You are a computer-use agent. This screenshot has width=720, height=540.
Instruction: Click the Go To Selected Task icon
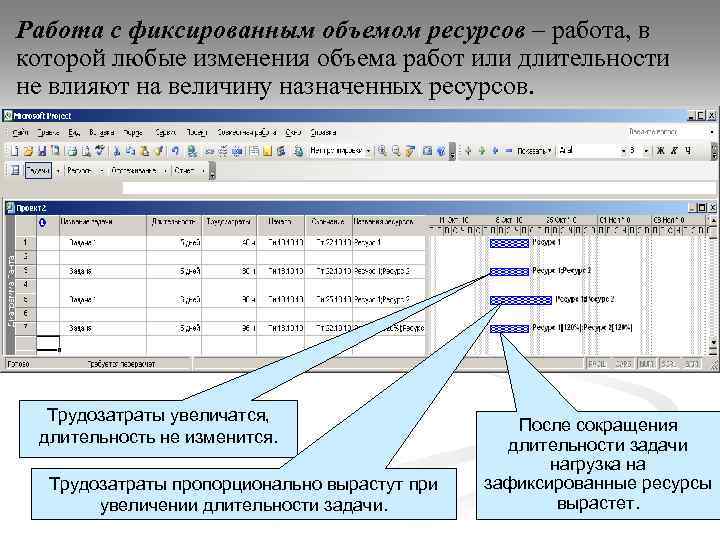(410, 151)
